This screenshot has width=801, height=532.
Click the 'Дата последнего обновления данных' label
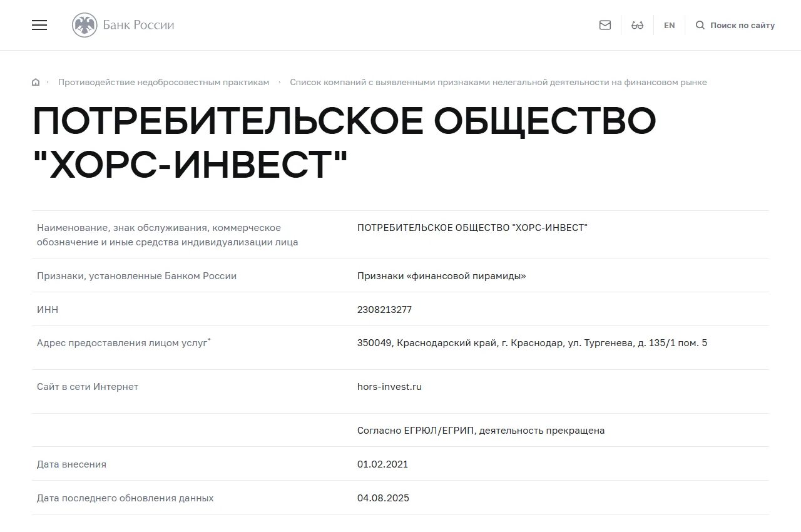tap(125, 498)
